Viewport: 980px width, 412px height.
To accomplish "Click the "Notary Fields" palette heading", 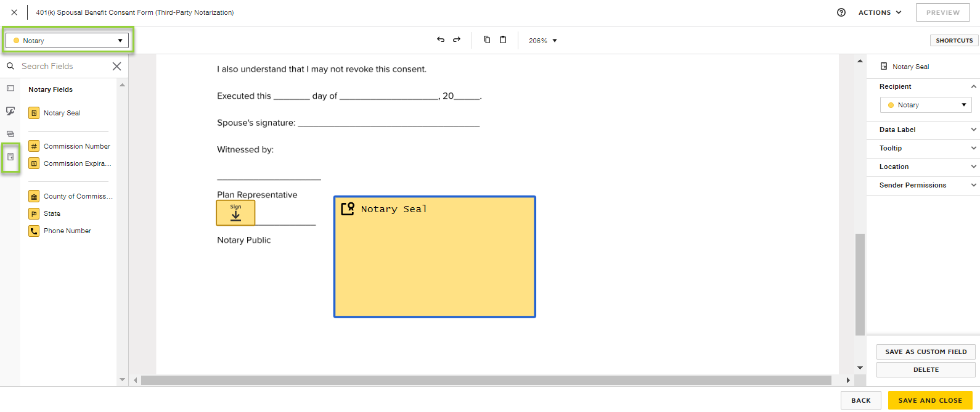I will pos(51,89).
